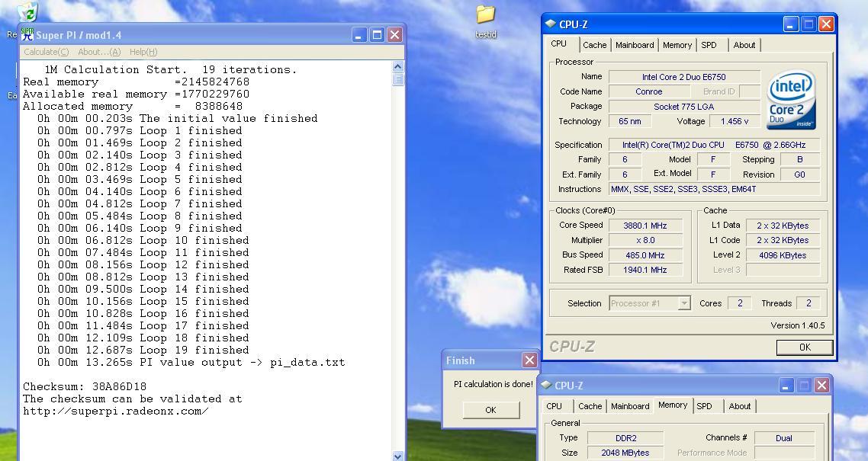This screenshot has width=868, height=461.
Task: Click the Stepping B field
Action: pos(800,159)
